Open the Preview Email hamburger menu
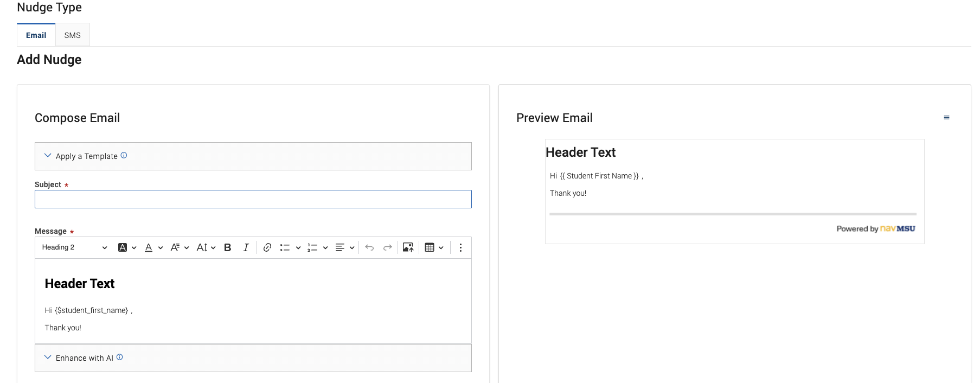Viewport: 980px width, 383px height. pos(946,118)
